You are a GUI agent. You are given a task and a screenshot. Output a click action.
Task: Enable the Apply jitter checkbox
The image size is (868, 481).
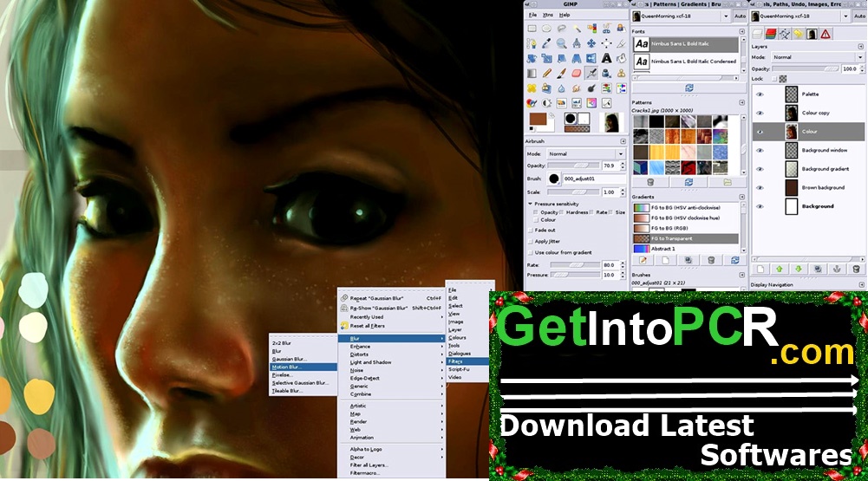pos(531,241)
